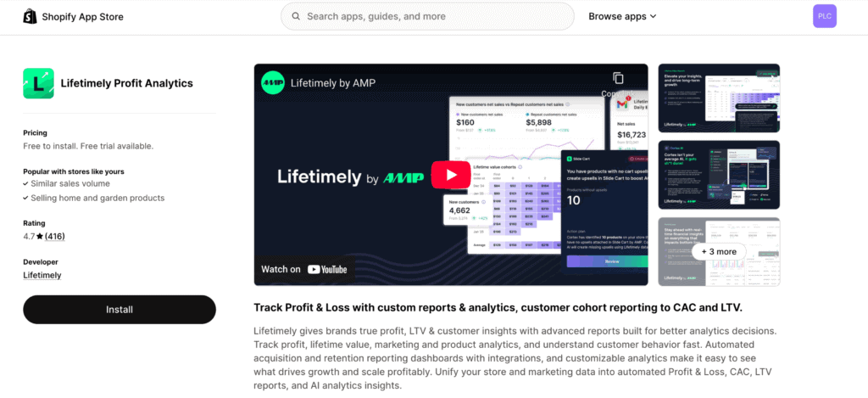Click the AMP channel avatar in video

(x=272, y=82)
